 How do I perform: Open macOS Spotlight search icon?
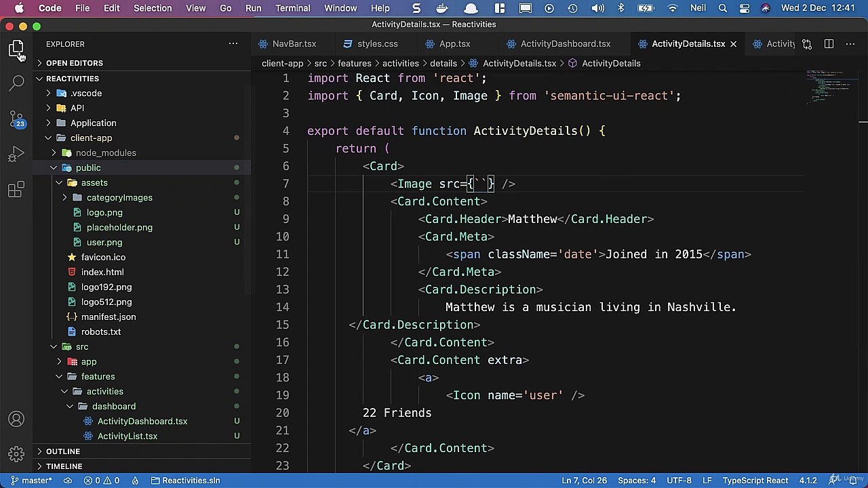[x=723, y=8]
